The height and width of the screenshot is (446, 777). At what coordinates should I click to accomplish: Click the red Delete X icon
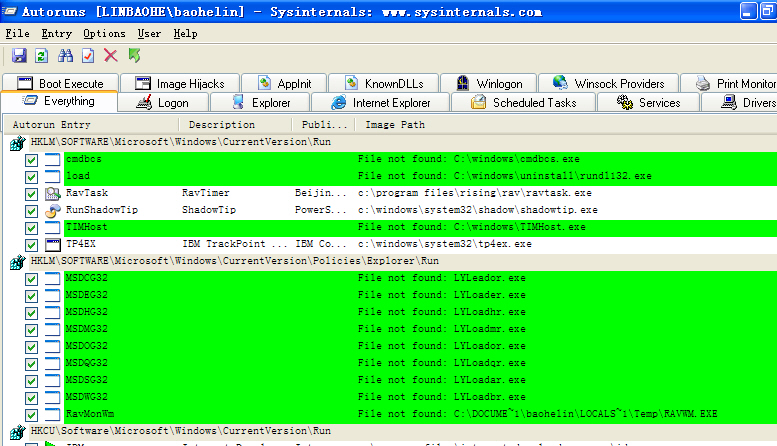pyautogui.click(x=111, y=56)
